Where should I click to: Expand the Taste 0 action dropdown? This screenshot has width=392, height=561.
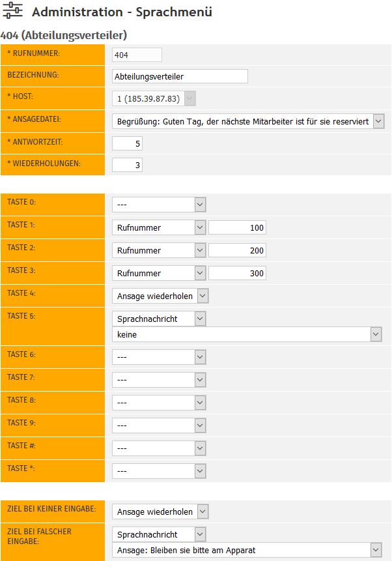pos(159,205)
